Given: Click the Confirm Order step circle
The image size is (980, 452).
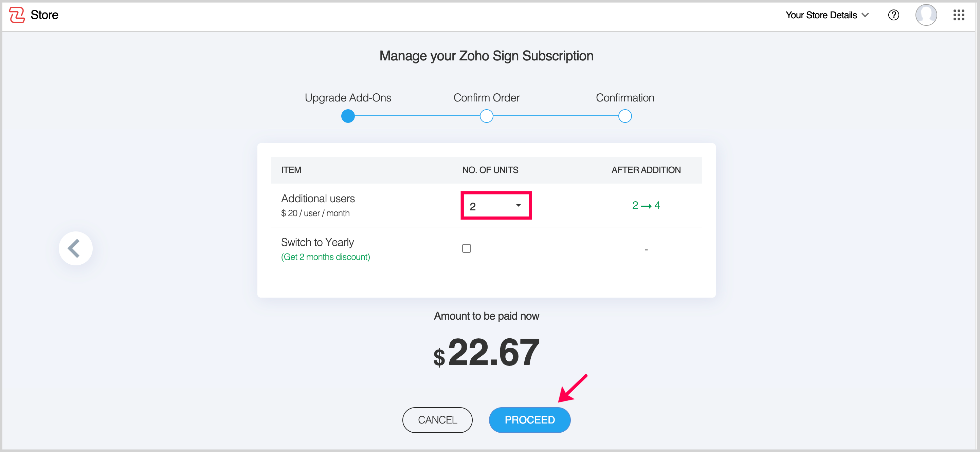Looking at the screenshot, I should (486, 116).
